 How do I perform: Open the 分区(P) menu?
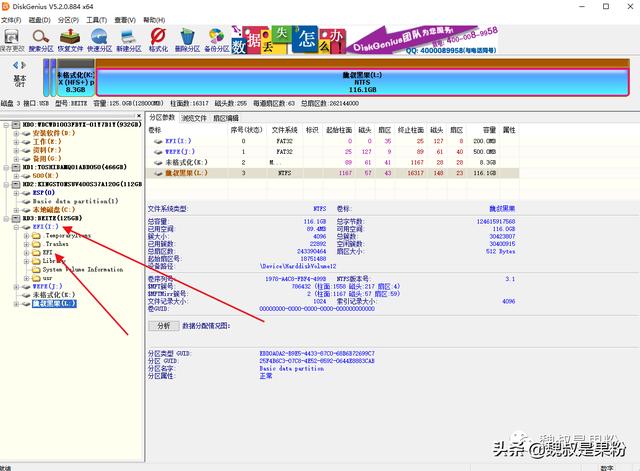click(68, 20)
